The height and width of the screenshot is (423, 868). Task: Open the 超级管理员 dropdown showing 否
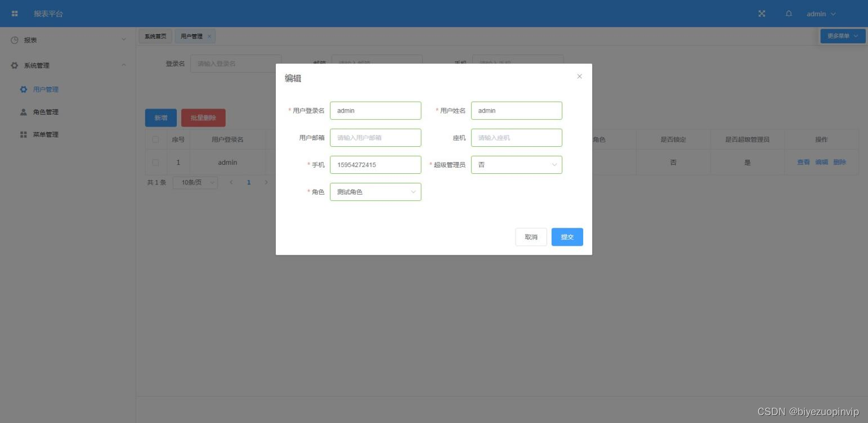pos(516,164)
